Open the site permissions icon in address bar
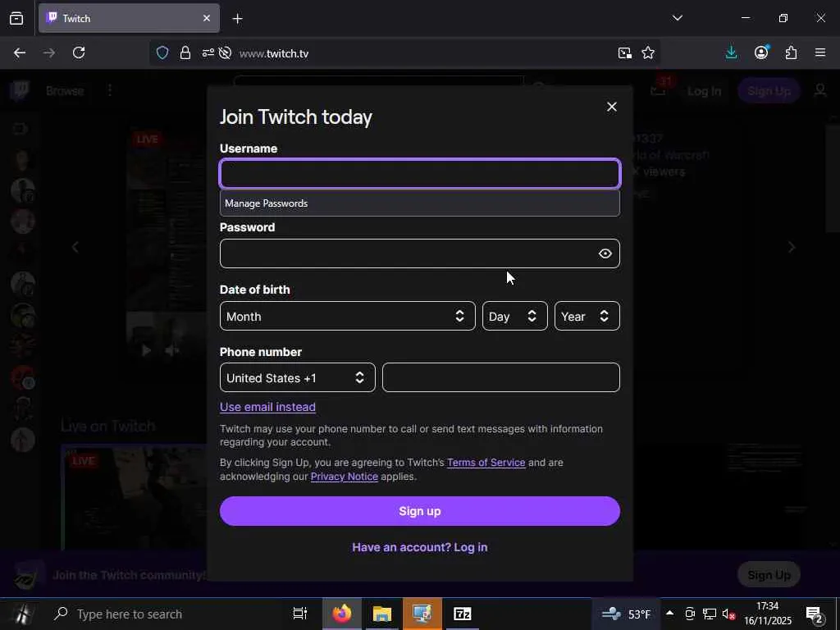Viewport: 840px width, 630px height. pyautogui.click(x=208, y=52)
